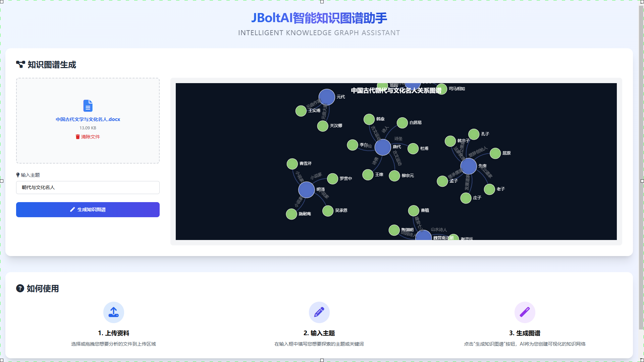Click the 罗贯中 node

(332, 179)
